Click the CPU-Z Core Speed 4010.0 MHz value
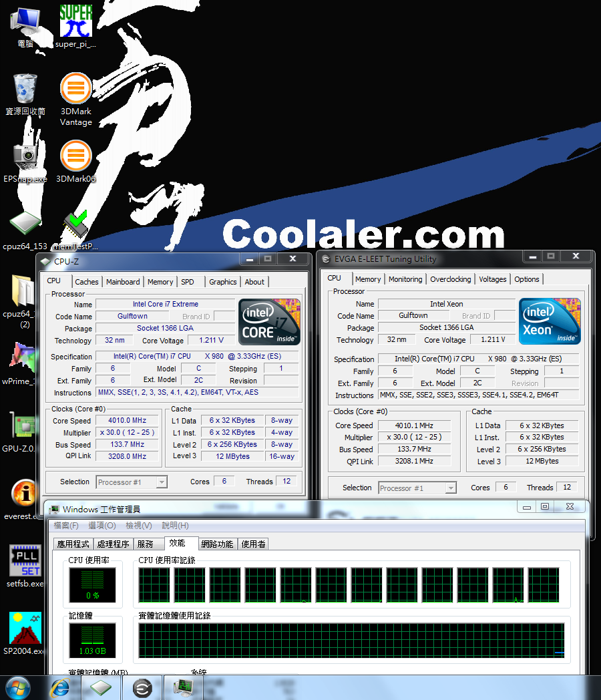 pyautogui.click(x=127, y=421)
